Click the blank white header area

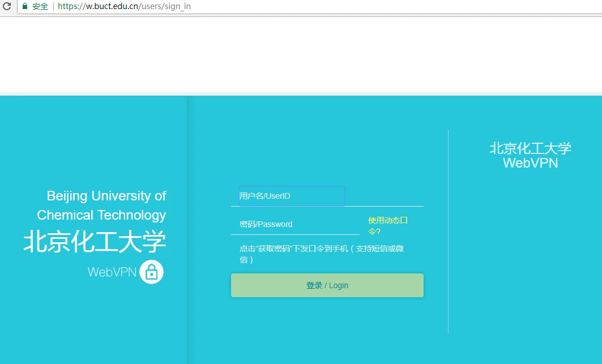pos(300,55)
